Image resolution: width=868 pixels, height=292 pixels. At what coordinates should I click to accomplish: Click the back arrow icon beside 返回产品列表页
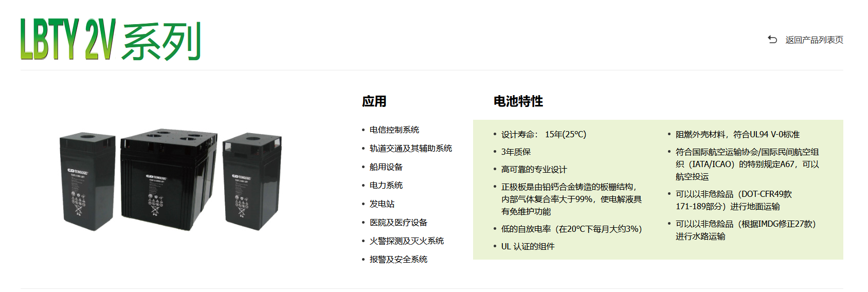pos(772,40)
